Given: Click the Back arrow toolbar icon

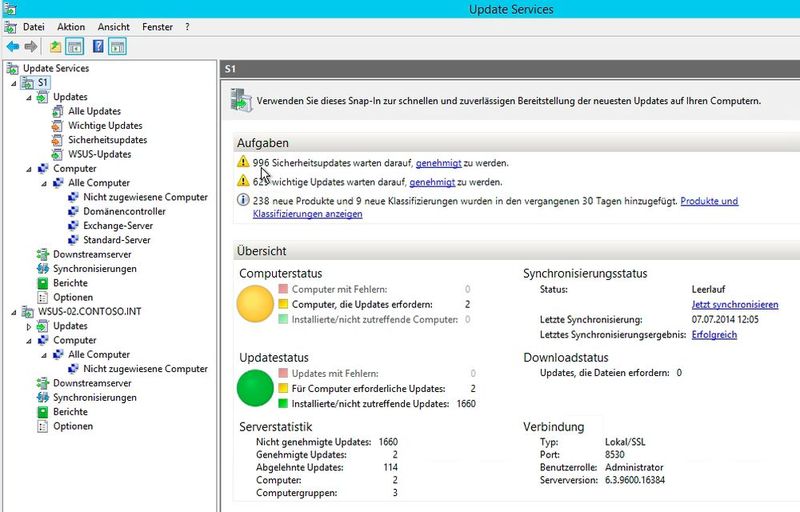Looking at the screenshot, I should tap(13, 47).
